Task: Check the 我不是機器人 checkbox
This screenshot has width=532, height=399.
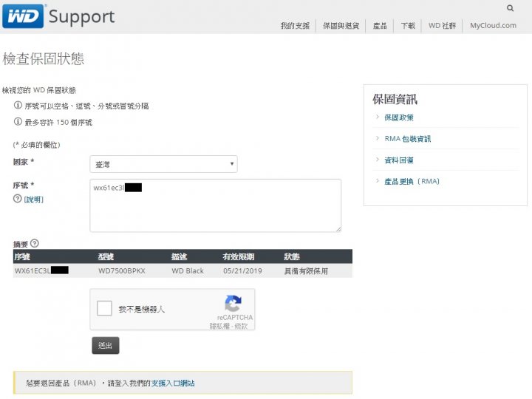Action: [104, 308]
